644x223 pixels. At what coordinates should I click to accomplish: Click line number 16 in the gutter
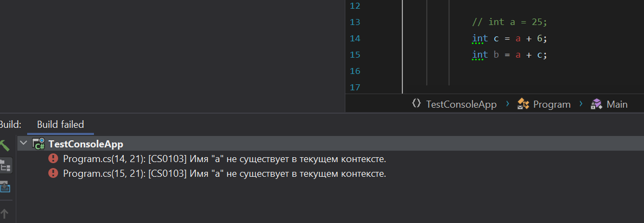click(355, 71)
